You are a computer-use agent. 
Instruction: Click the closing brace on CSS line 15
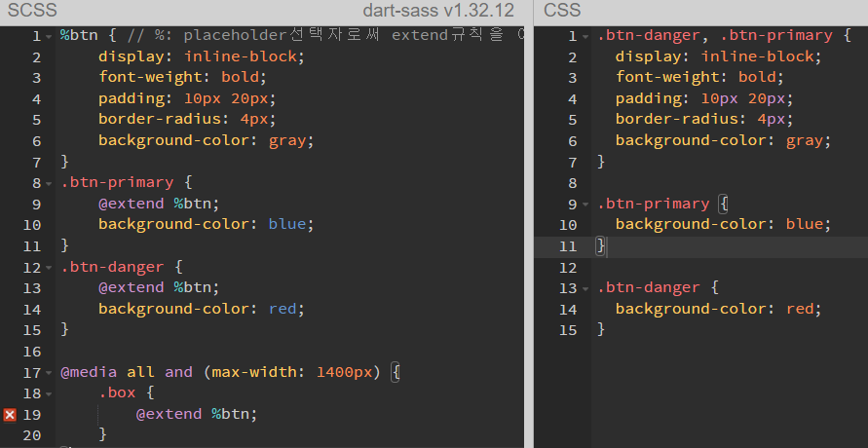point(602,329)
